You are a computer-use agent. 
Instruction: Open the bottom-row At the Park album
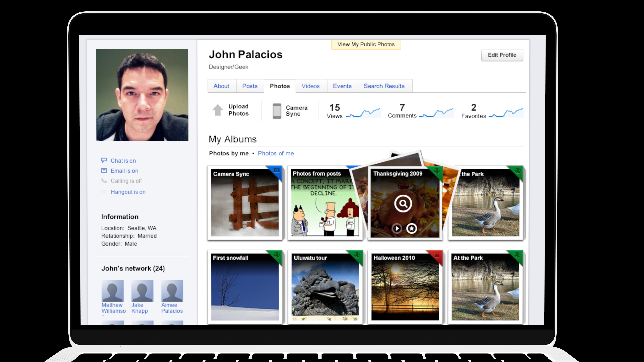486,287
